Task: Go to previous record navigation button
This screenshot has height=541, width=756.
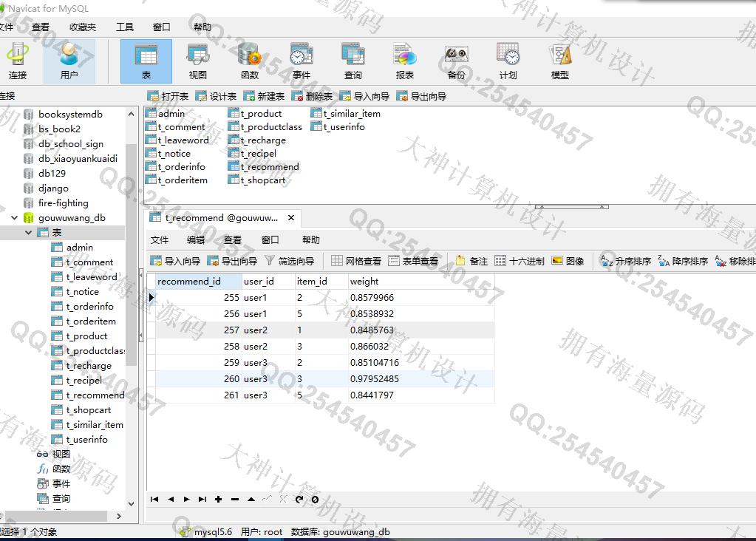Action: click(x=171, y=499)
